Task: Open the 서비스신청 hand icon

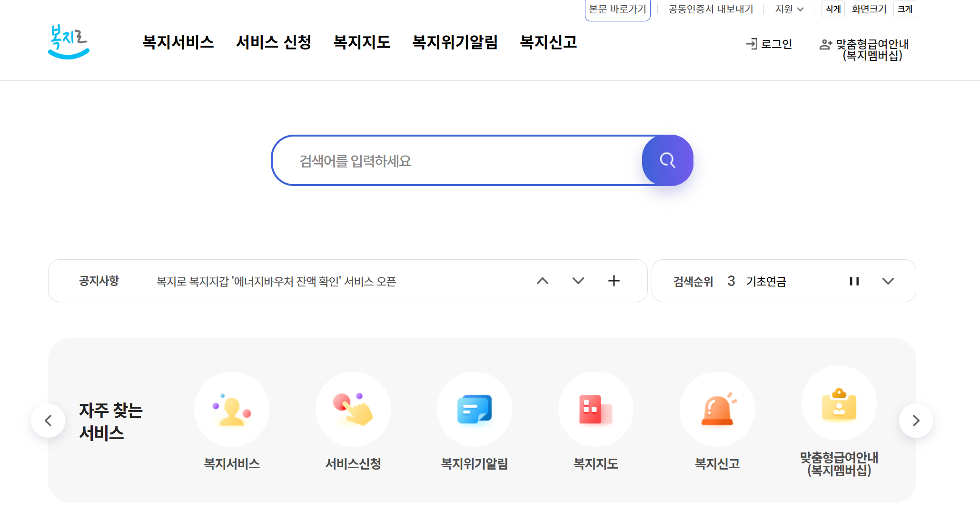Action: [x=353, y=409]
